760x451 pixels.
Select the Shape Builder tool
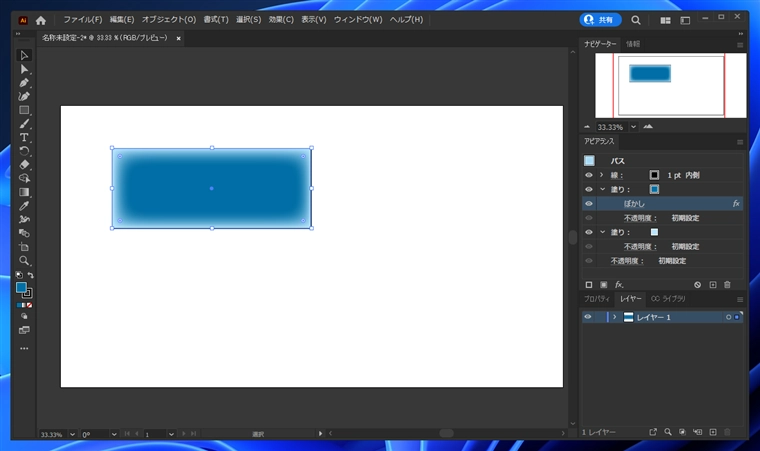coord(24,178)
